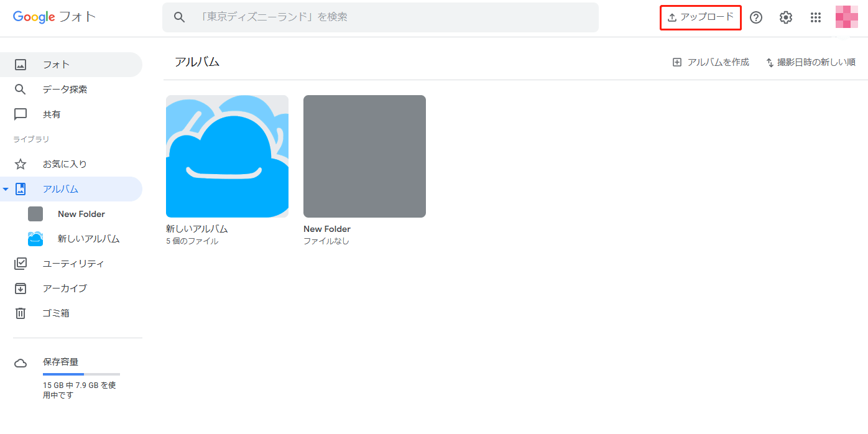
Task: Click the sort arrows icon
Action: click(770, 63)
